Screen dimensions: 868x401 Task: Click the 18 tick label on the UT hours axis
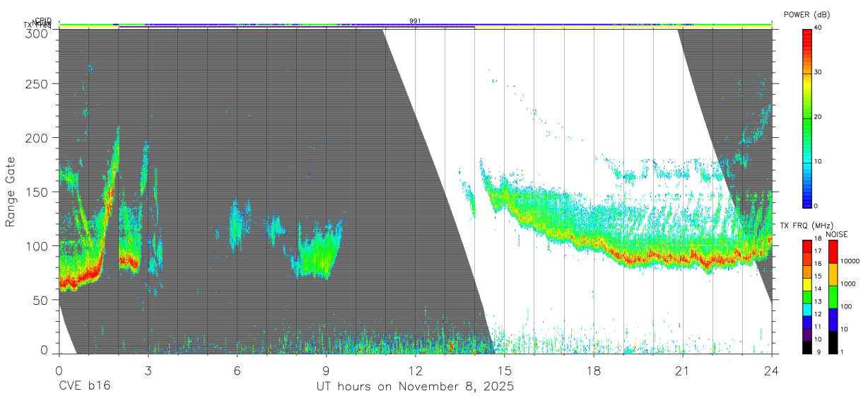click(594, 370)
